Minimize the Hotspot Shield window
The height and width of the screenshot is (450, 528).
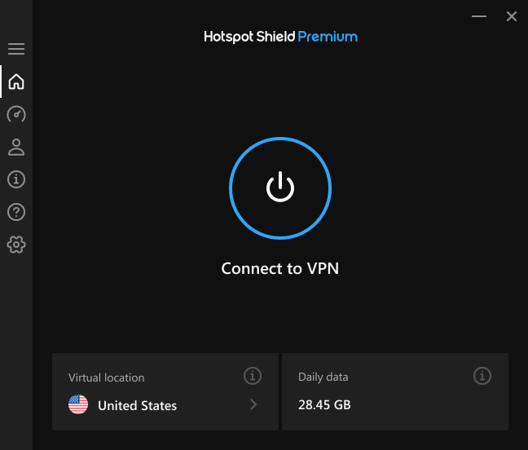479,16
